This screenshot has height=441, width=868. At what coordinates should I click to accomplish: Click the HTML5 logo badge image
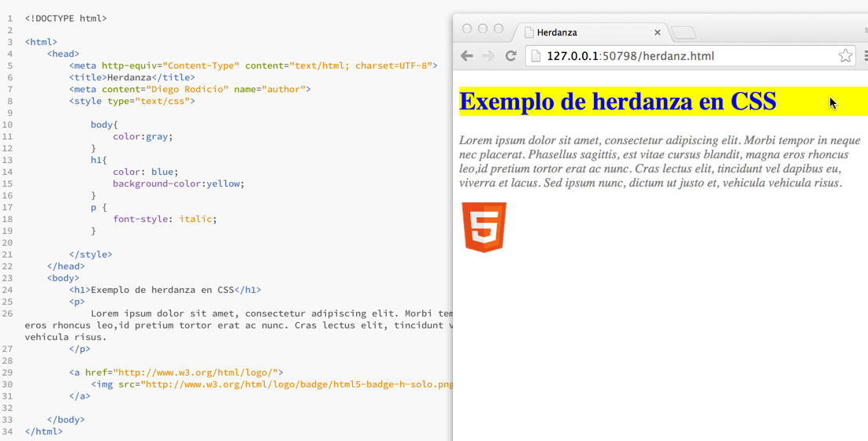coord(484,227)
